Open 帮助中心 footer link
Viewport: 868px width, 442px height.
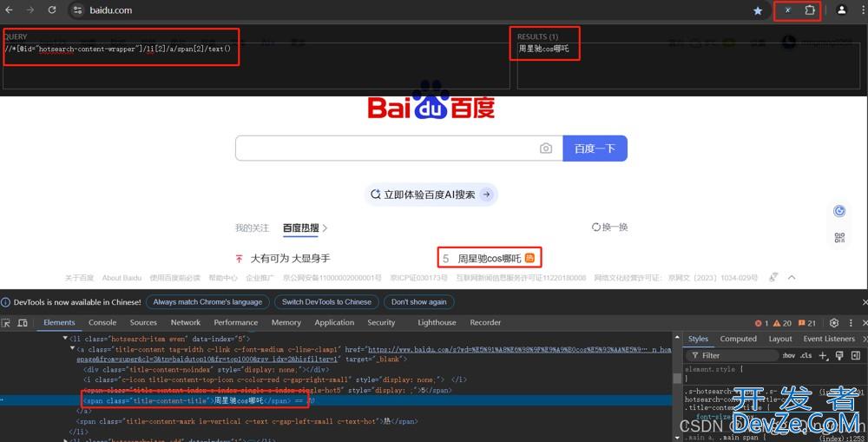tap(223, 278)
